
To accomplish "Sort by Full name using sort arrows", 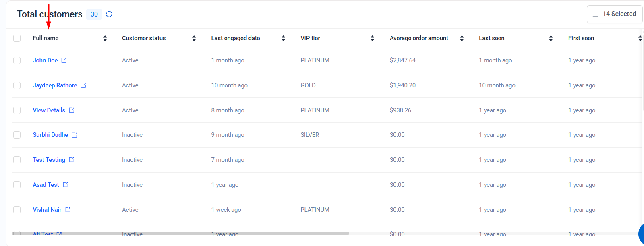I will point(105,38).
